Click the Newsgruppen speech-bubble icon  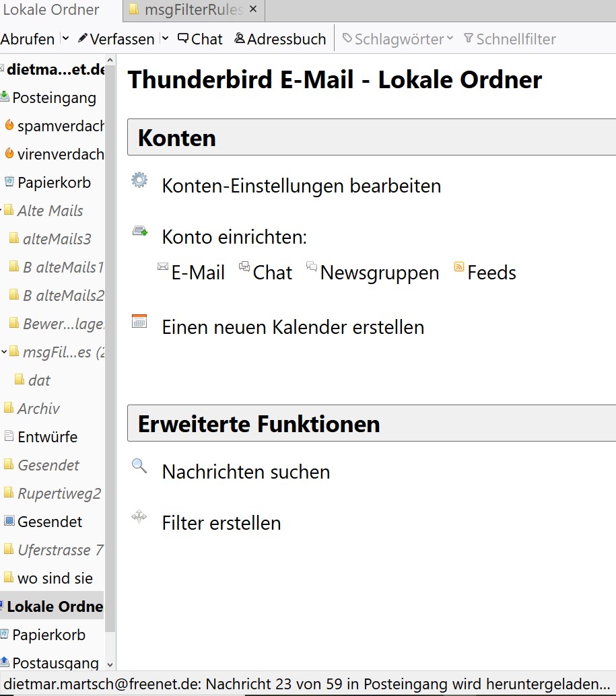coord(312,267)
